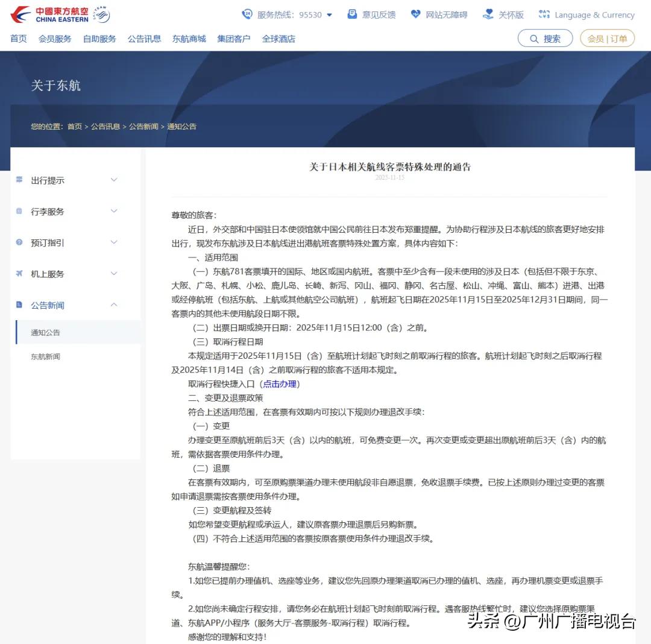The height and width of the screenshot is (644, 651).
Task: Click the announcement date 2025-11-15
Action: (389, 177)
